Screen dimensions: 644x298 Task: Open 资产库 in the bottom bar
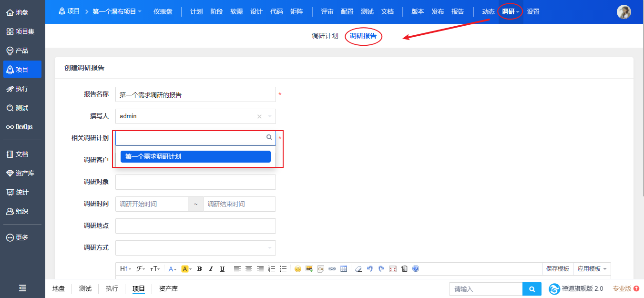168,288
